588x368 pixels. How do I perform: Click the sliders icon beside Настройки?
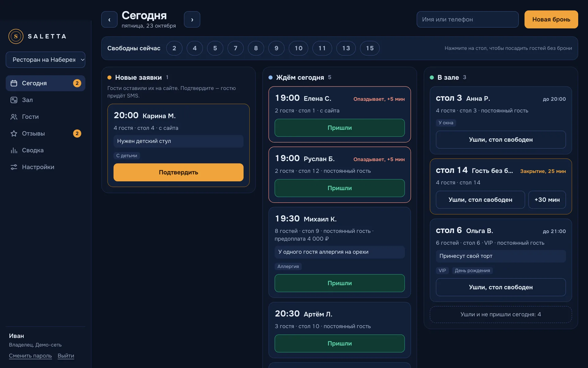pyautogui.click(x=14, y=167)
